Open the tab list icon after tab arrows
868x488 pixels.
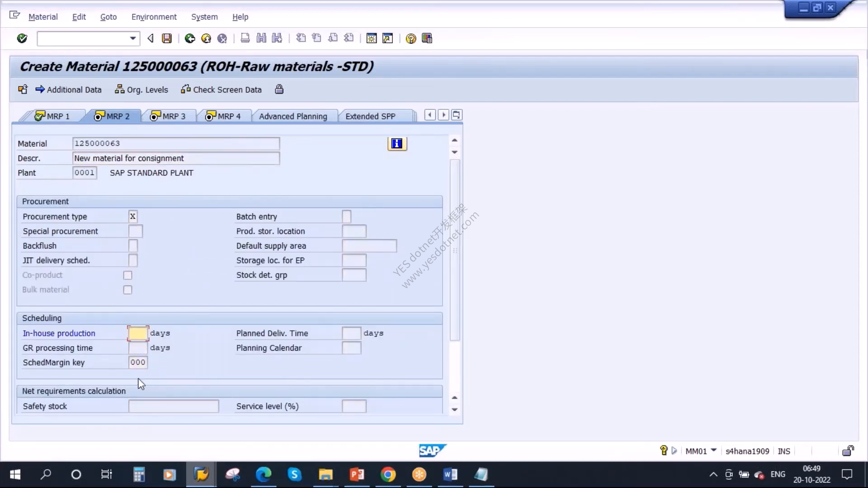[x=457, y=115]
